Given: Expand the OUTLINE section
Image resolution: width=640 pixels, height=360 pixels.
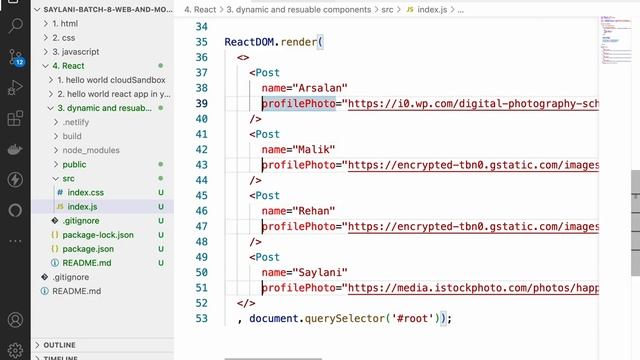Looking at the screenshot, I should tap(102, 345).
